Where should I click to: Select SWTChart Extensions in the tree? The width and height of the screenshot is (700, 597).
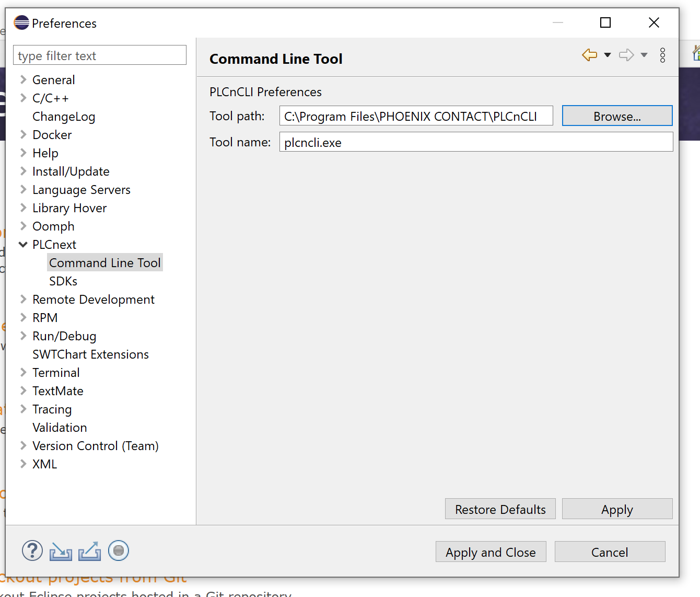90,354
